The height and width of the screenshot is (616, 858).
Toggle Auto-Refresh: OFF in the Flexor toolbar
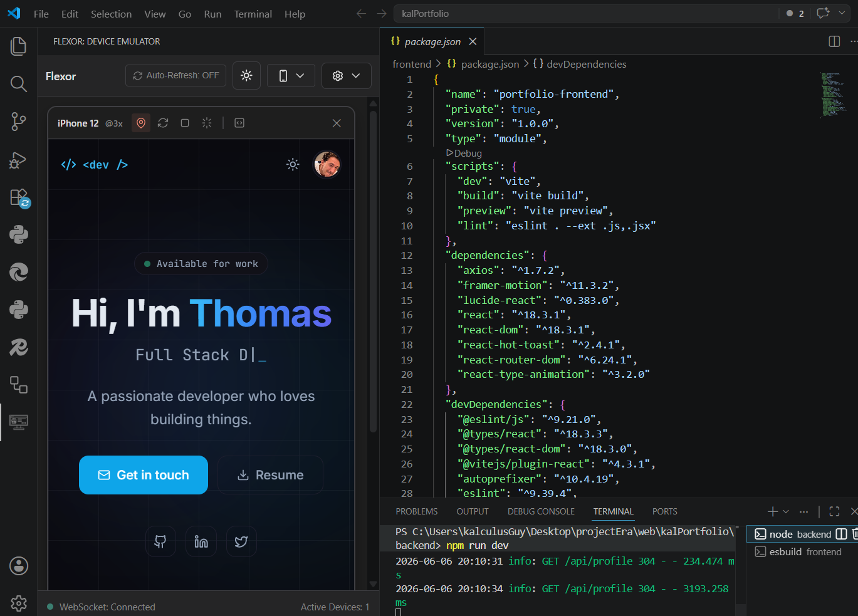point(175,76)
